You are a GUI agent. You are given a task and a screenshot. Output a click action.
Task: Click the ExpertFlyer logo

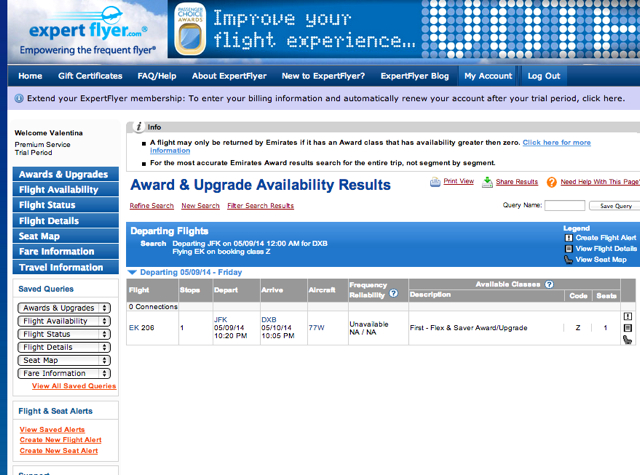(x=88, y=32)
